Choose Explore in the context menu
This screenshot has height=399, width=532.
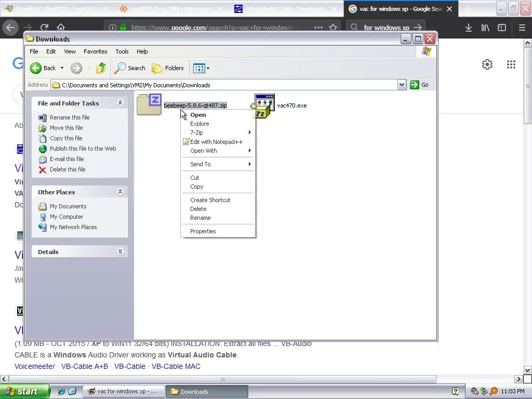tap(218, 124)
